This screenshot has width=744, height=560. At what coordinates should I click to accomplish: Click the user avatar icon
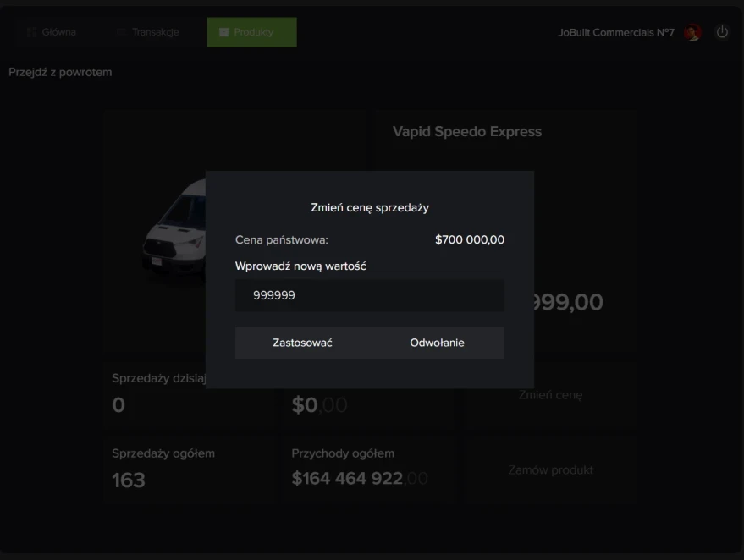click(x=692, y=32)
